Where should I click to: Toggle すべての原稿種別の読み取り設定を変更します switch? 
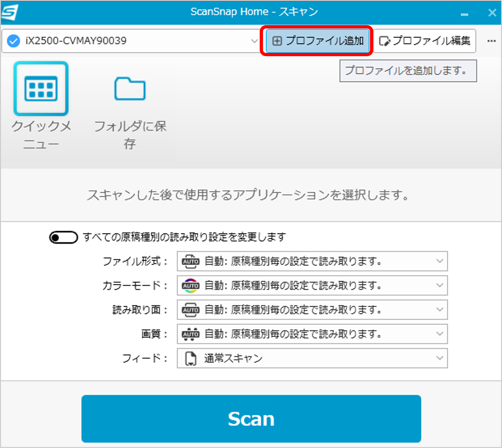(64, 238)
